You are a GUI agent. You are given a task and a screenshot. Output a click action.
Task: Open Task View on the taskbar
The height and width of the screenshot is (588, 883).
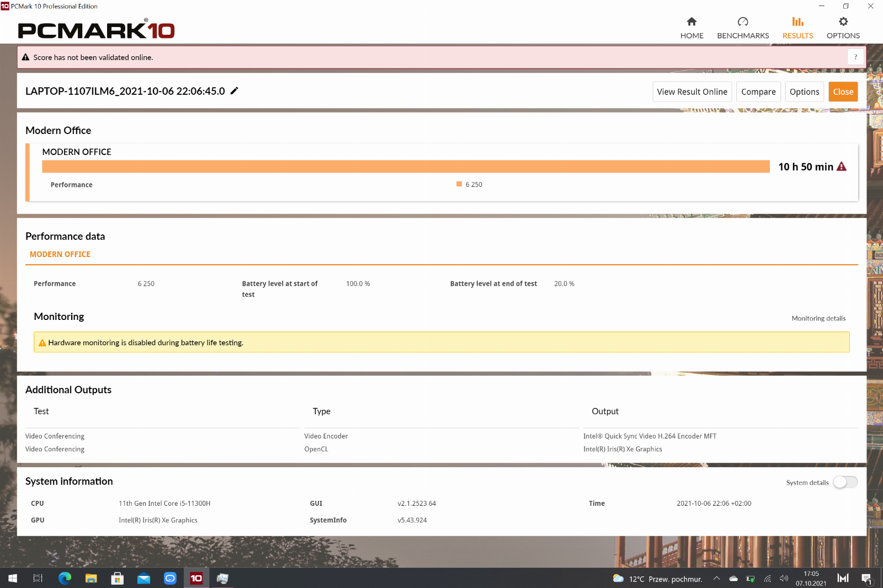(38, 578)
